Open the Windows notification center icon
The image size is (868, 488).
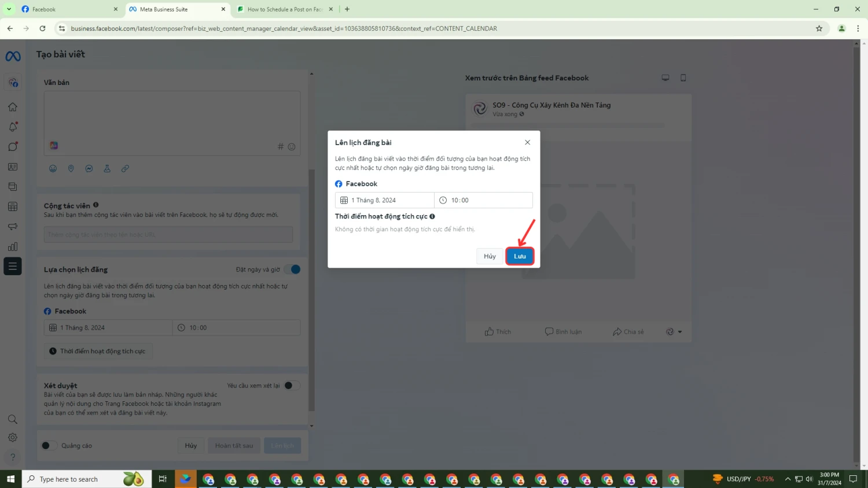point(853,479)
